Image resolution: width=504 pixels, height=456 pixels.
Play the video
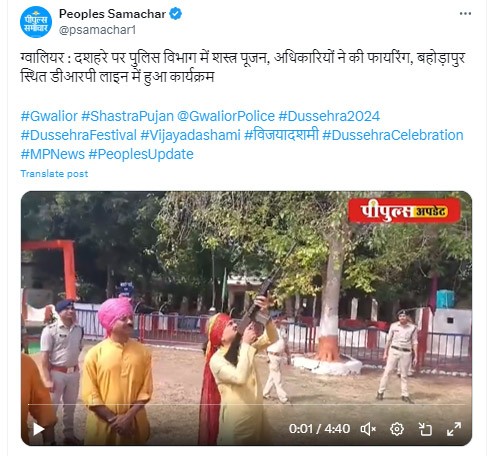(38, 429)
